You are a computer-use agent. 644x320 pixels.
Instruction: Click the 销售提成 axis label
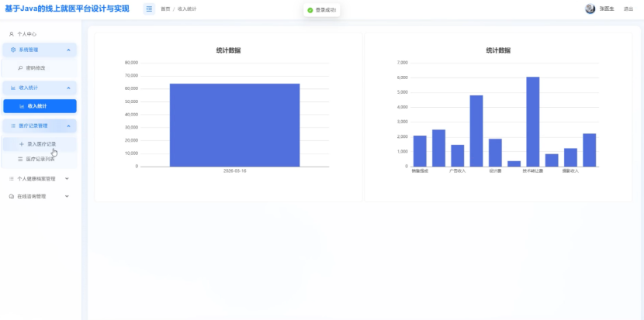click(x=420, y=171)
